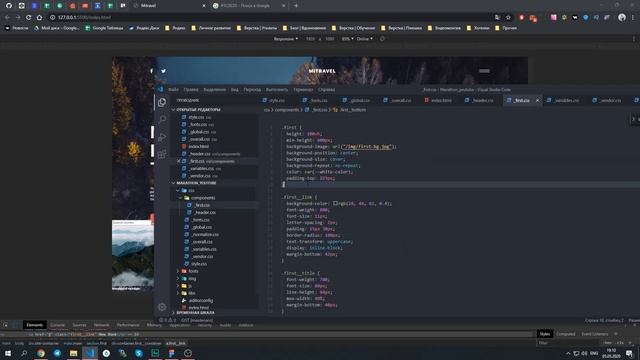Launch Chrome from the taskbar
The width and height of the screenshot is (640, 360).
41,353
